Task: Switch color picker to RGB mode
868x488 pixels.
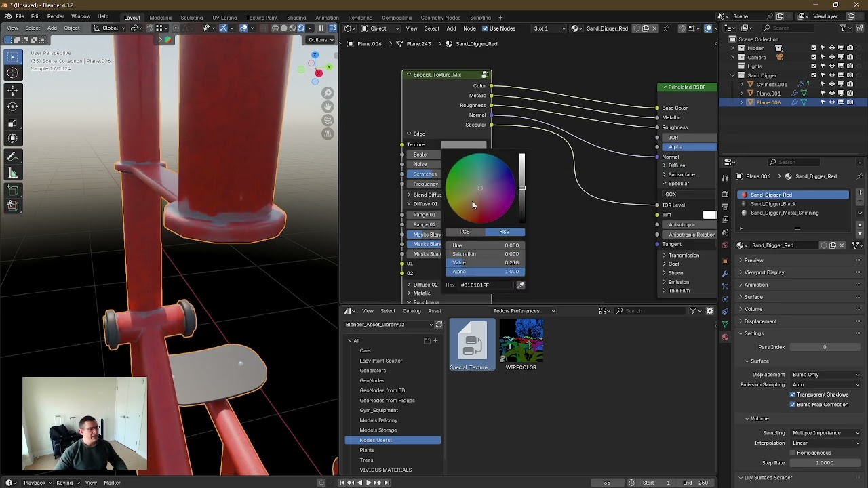Action: coord(465,232)
